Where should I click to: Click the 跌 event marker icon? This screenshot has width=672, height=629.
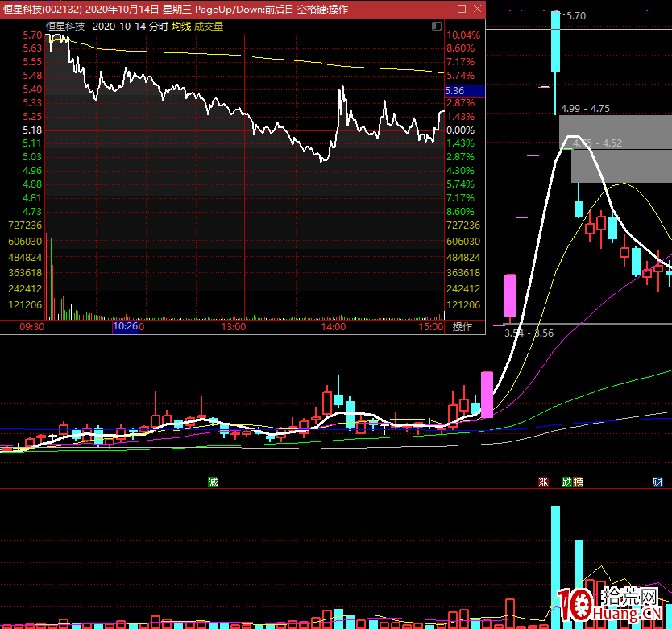pos(567,482)
